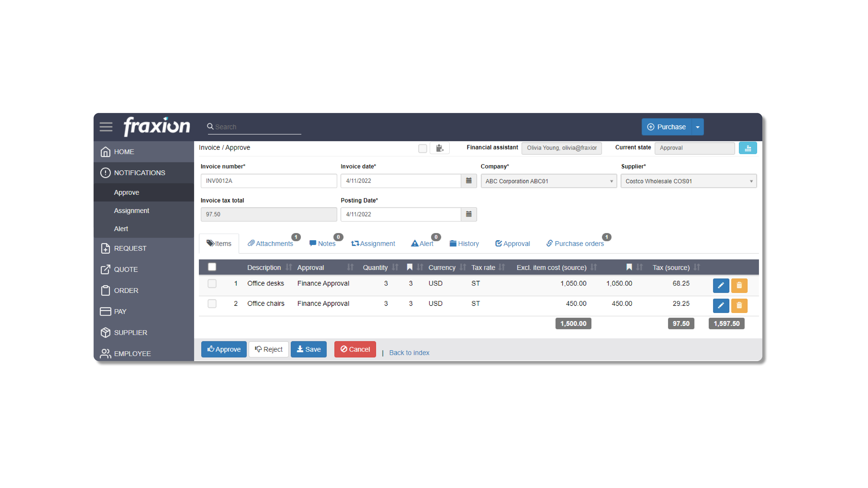The image size is (868, 488).
Task: Click the Save button
Action: tap(309, 349)
